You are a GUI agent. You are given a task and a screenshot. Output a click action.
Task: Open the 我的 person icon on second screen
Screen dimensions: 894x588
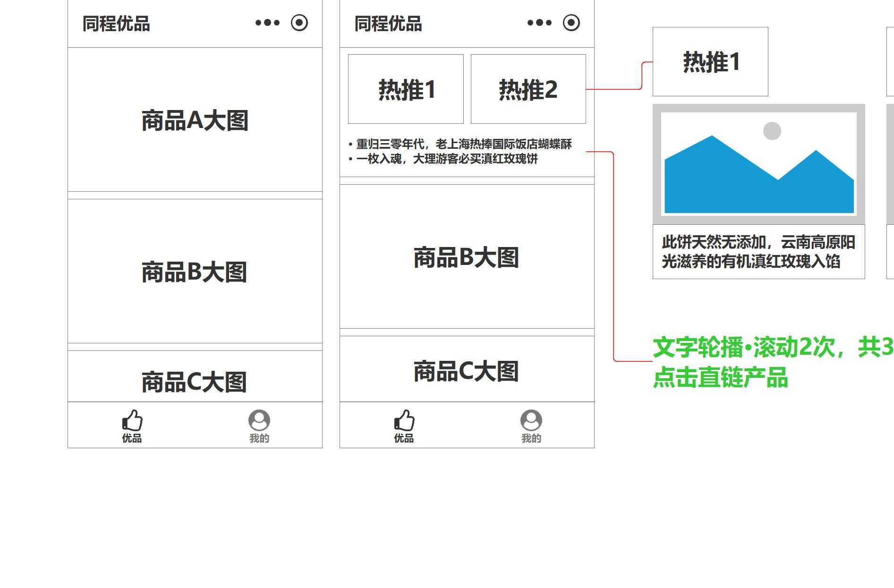pyautogui.click(x=531, y=420)
